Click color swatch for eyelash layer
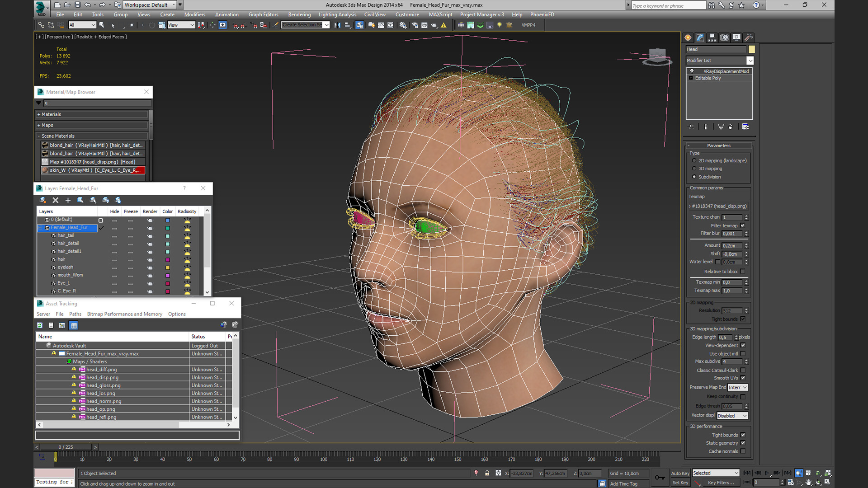868x488 pixels. (x=168, y=267)
